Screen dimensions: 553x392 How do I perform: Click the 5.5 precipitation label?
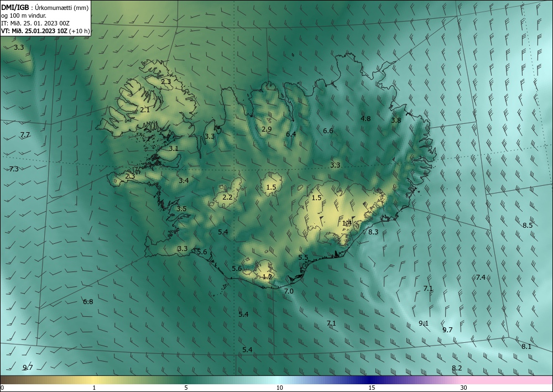[x=303, y=258]
